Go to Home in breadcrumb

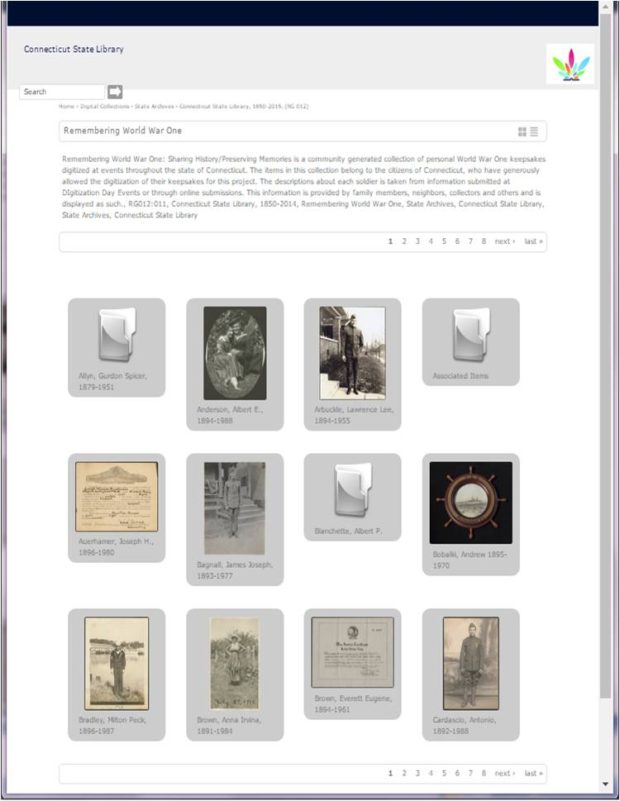coord(66,106)
